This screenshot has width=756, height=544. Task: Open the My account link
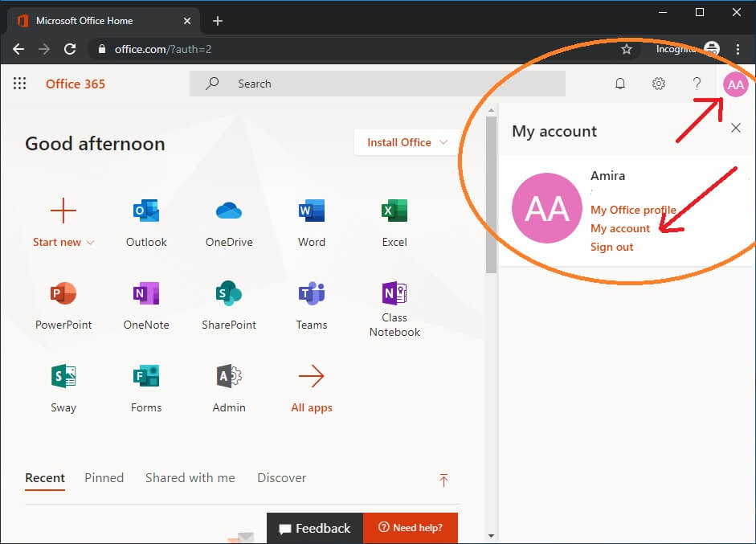click(x=620, y=228)
